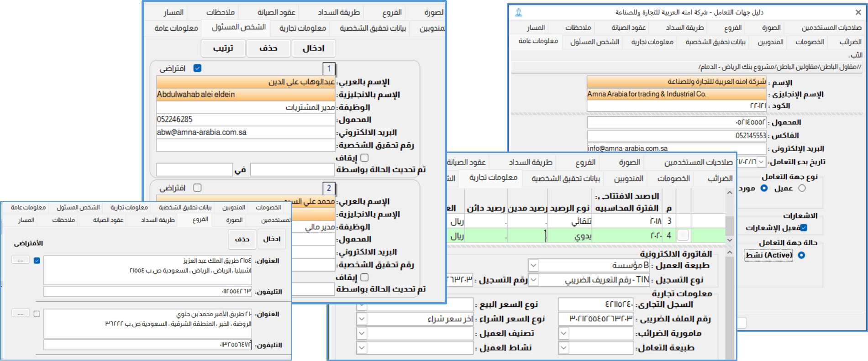The width and height of the screenshot is (868, 361).
Task: Click down arrow of opening balance grid scrollbar
Action: pyautogui.click(x=730, y=240)
